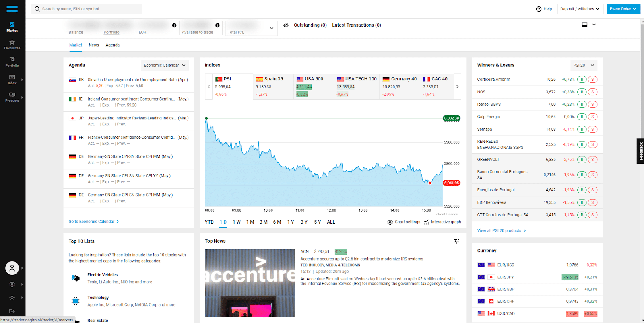Click B buy button for Semapa
Viewport: 644px width, 323px height.
[582, 129]
